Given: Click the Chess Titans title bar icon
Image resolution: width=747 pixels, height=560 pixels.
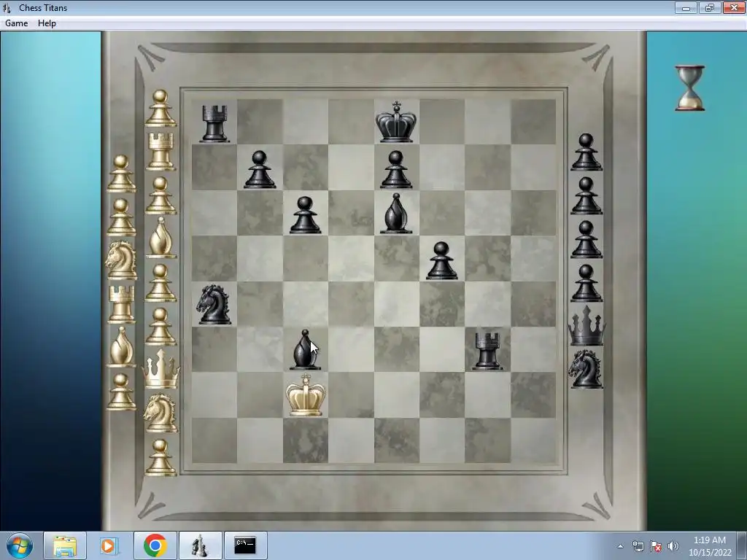Looking at the screenshot, I should click(7, 7).
